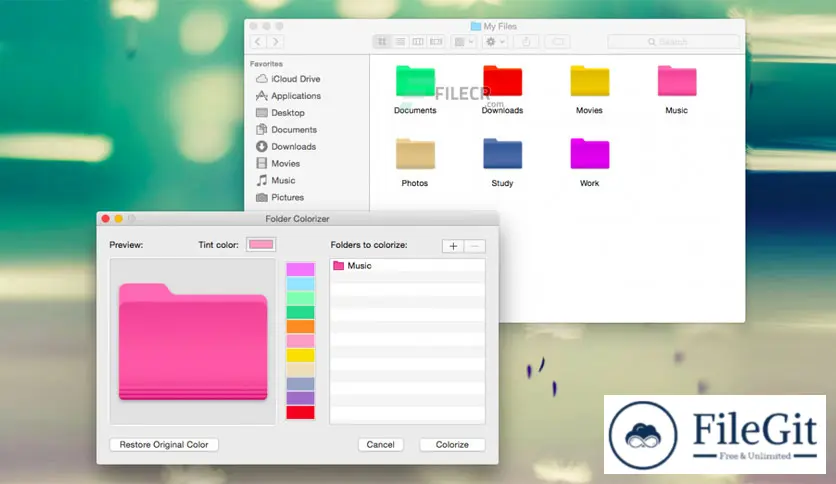Click the Colorize button
Screen dimensions: 836x484
[452, 445]
